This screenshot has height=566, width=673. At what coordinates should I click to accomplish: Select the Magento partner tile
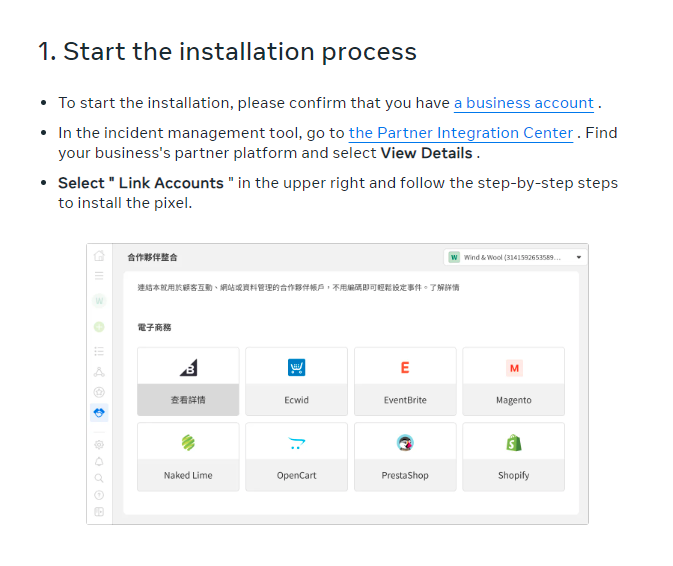tap(513, 381)
